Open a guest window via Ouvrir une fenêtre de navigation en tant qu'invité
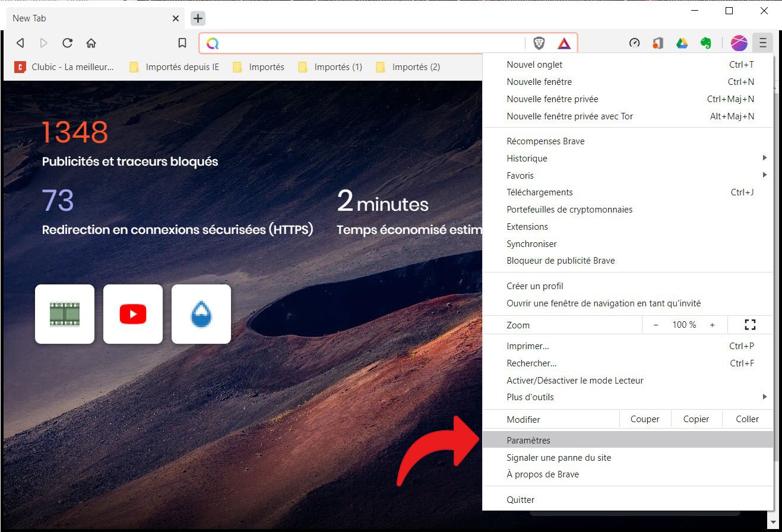This screenshot has width=782, height=532. click(628, 303)
